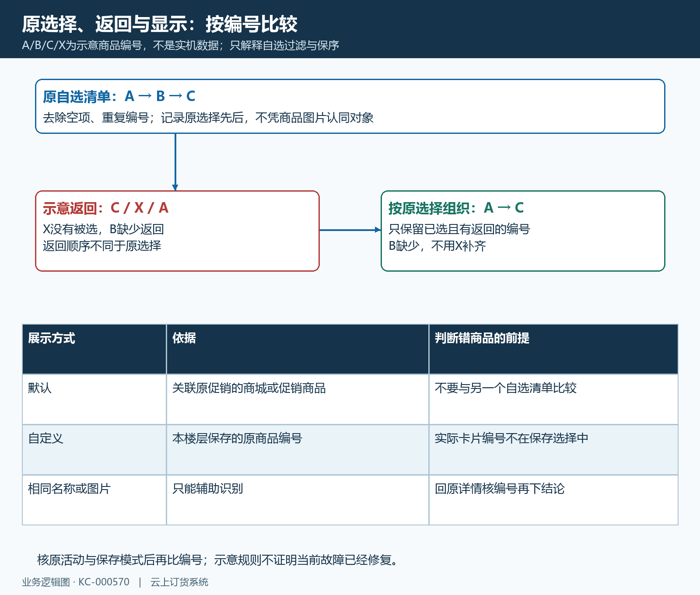The image size is (700, 595).
Task: Click the title 原选择、返回与显示:按编号比较
Action: point(160,24)
